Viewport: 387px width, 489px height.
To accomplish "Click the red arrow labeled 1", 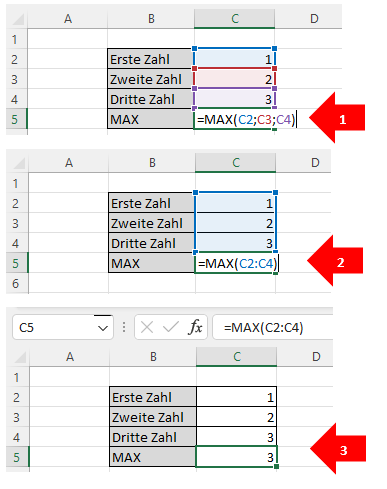I will click(337, 118).
